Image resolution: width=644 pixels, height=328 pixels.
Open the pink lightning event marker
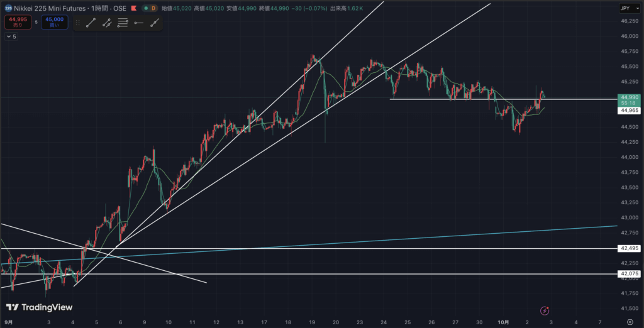point(545,310)
